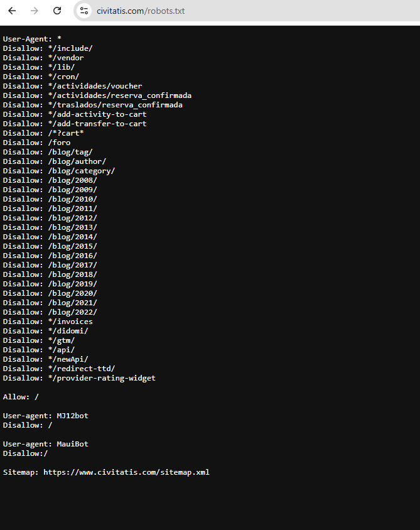
Task: Click the "User-agent: MauiBot" line
Action: tap(45, 444)
